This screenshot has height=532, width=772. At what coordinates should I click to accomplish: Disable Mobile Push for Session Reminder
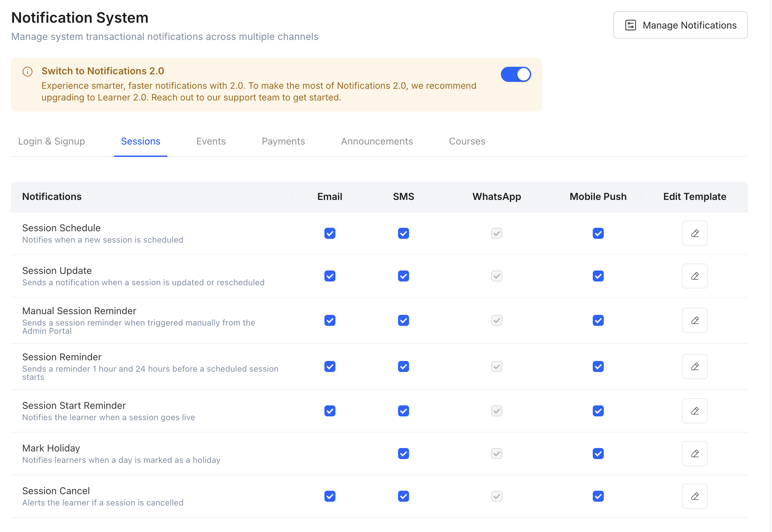click(598, 366)
